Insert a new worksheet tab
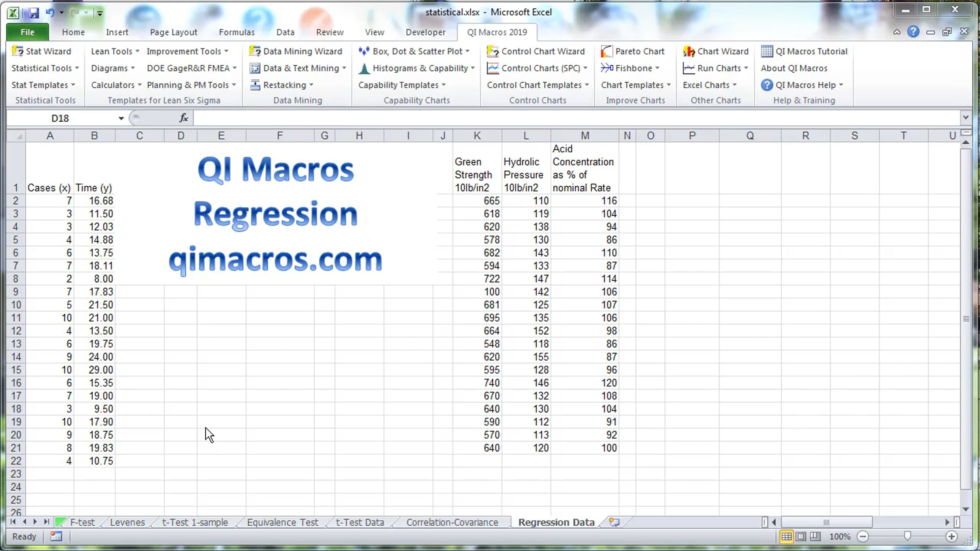The image size is (980, 551). (614, 522)
